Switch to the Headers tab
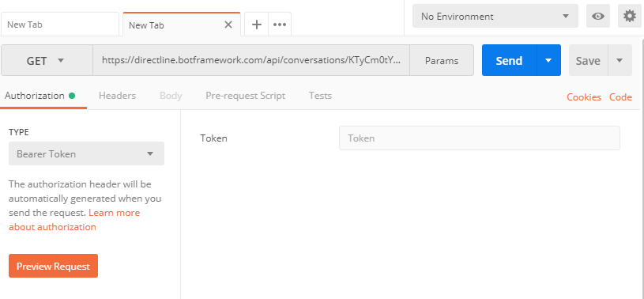Image resolution: width=644 pixels, height=299 pixels. click(118, 96)
